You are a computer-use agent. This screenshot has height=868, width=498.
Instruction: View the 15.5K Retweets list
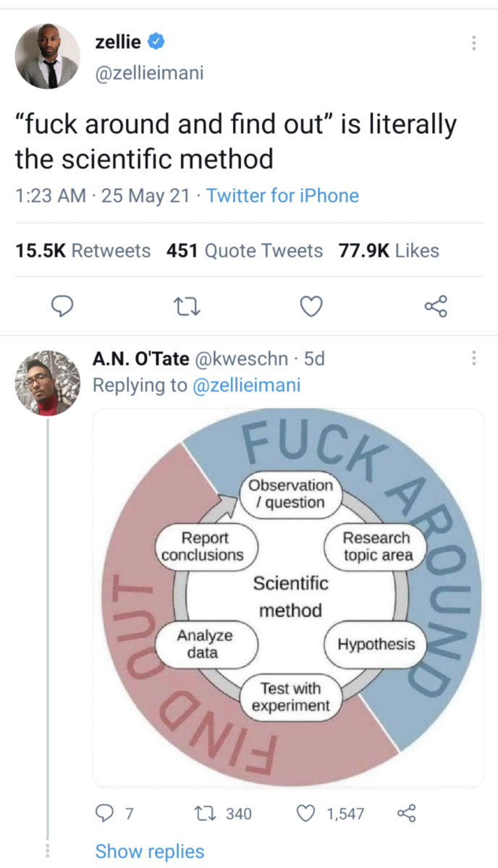point(83,251)
